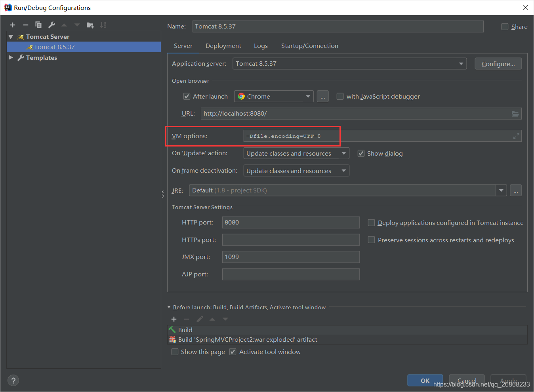The width and height of the screenshot is (534, 392).
Task: Open the browser selection ellipsis button
Action: click(x=323, y=96)
